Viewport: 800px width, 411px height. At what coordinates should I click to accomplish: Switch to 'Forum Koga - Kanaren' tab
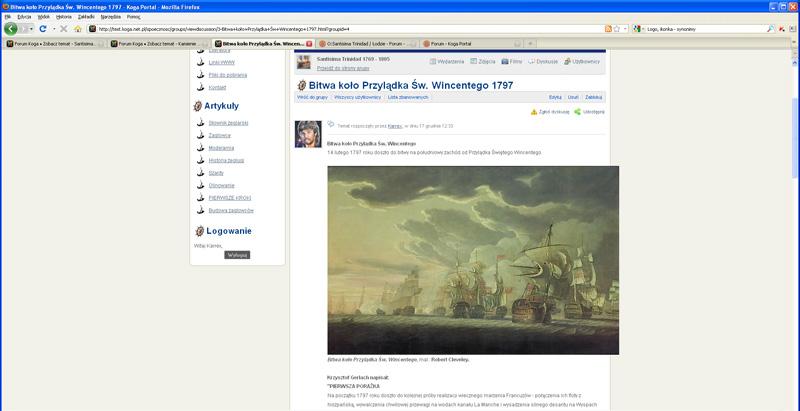point(159,44)
